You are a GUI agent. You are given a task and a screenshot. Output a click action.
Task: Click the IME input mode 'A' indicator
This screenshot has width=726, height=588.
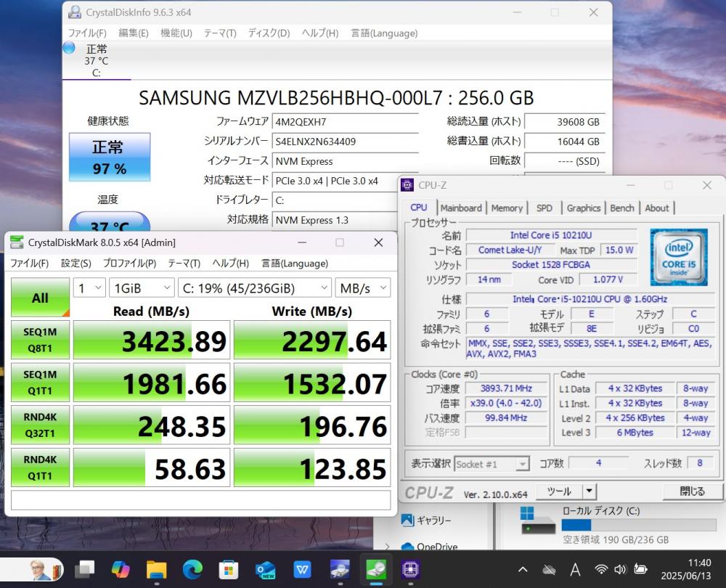(x=575, y=569)
